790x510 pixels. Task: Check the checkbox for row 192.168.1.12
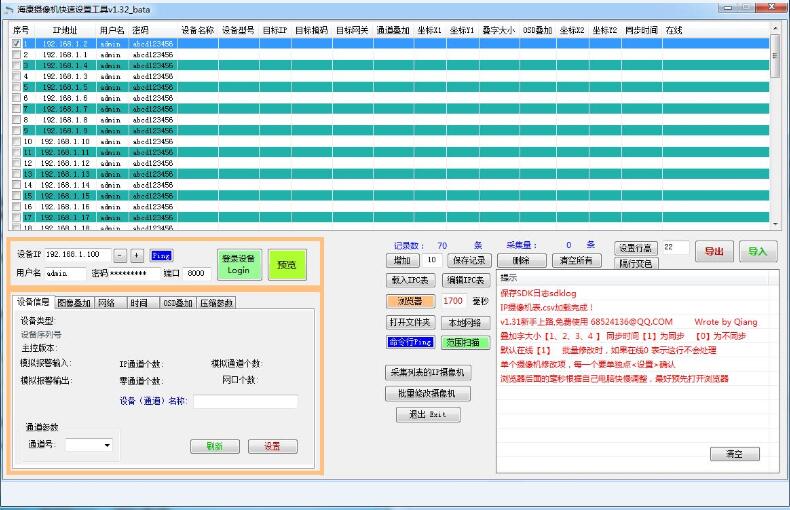[16, 163]
